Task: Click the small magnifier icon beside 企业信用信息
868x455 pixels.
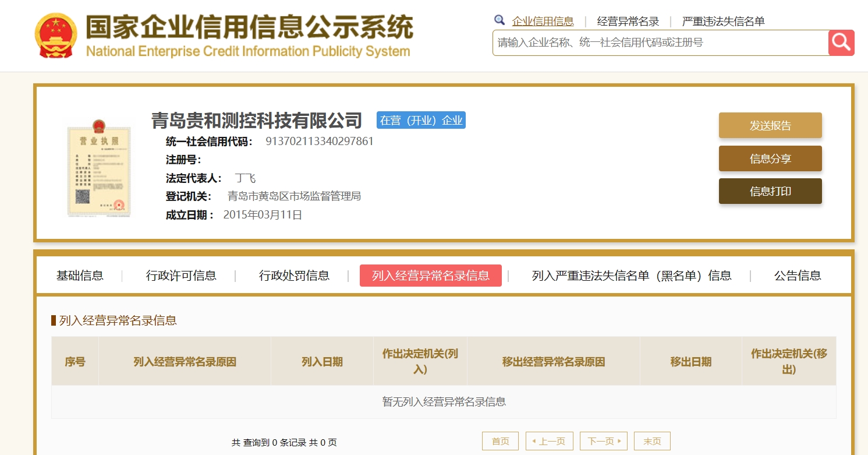Action: coord(499,20)
